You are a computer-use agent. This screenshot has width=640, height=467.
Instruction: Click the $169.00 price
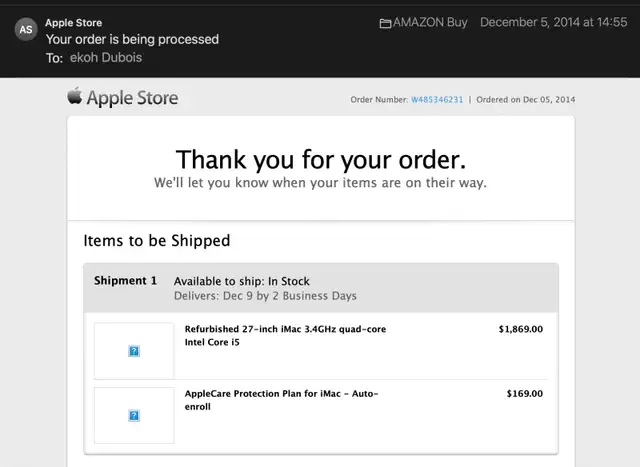coord(525,394)
